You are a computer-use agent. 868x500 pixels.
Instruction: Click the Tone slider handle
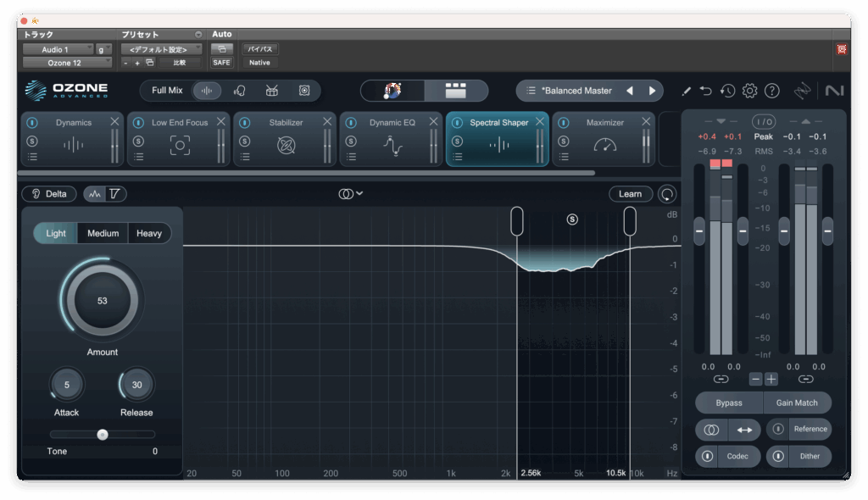(103, 435)
